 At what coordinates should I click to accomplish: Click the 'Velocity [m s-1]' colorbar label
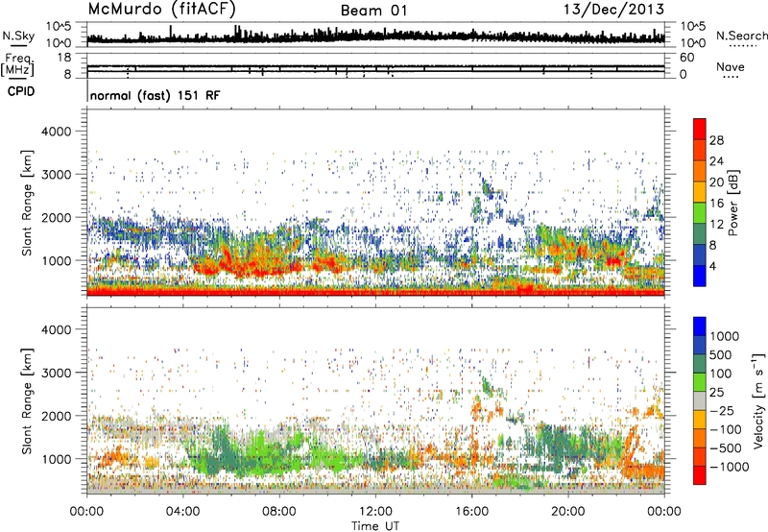(758, 400)
